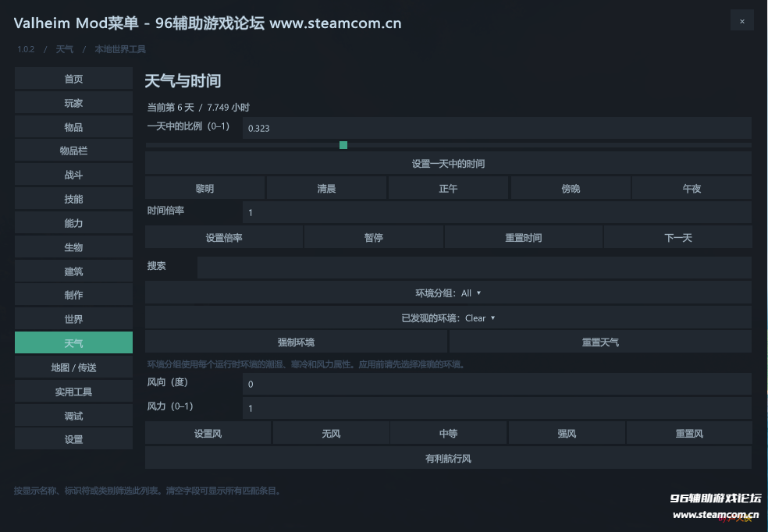Go to the 战斗 sidebar tab
Image resolution: width=768 pixels, height=532 pixels.
73,175
